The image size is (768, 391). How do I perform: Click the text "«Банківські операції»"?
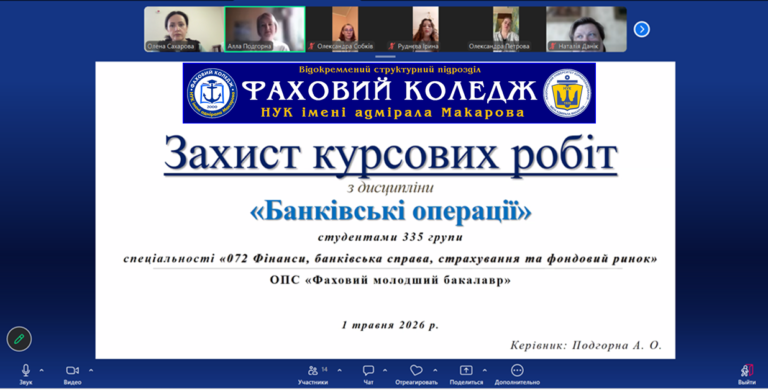pos(390,212)
